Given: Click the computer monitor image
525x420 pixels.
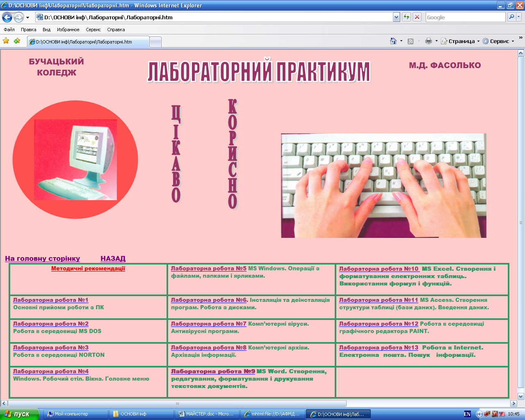Looking at the screenshot, I should (x=75, y=160).
